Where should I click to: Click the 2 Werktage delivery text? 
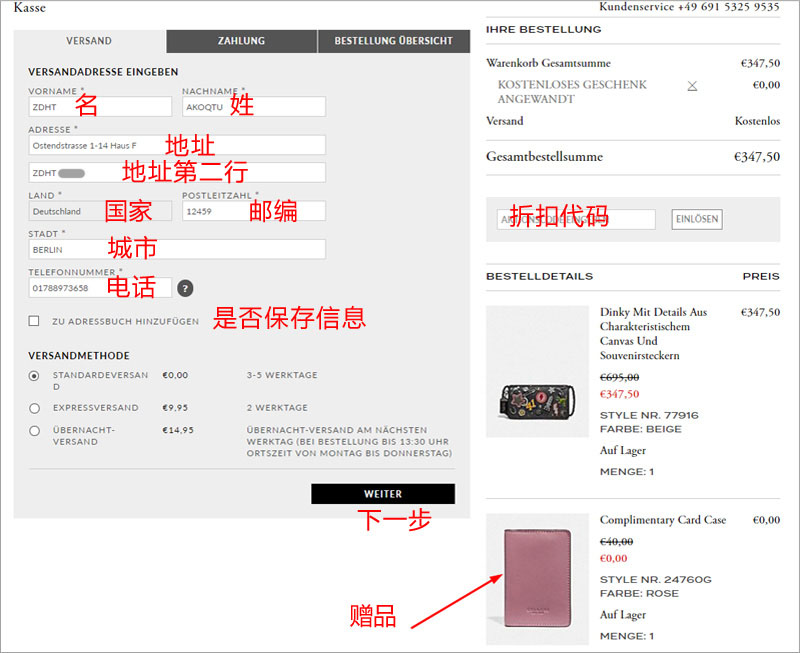(277, 408)
